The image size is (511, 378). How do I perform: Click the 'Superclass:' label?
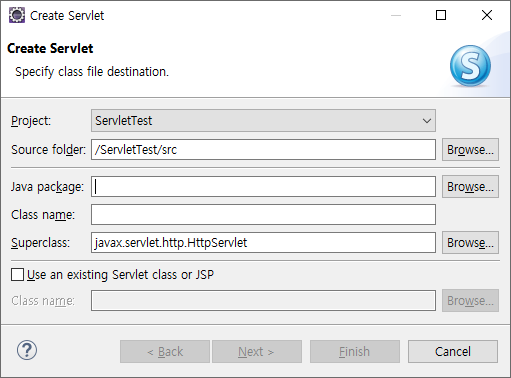click(41, 242)
